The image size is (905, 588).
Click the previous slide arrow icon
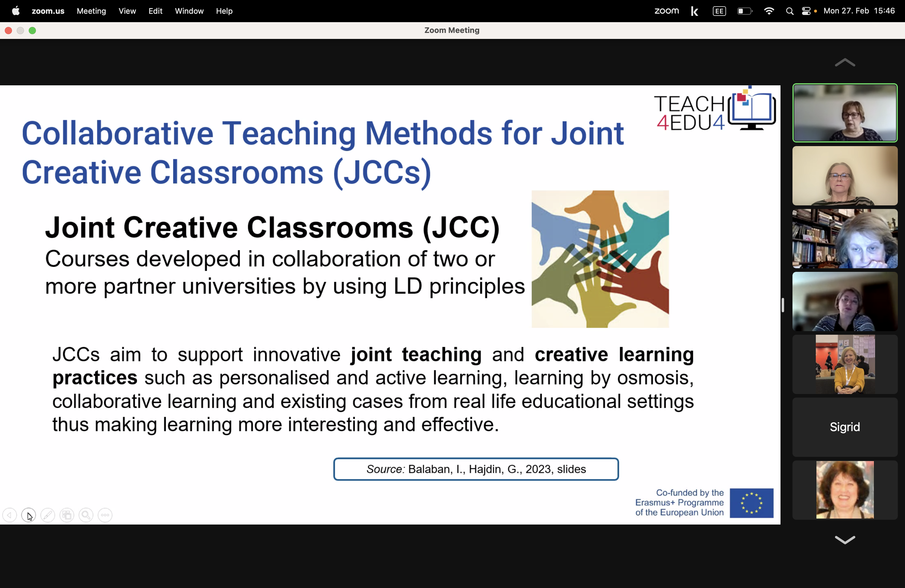pos(10,515)
